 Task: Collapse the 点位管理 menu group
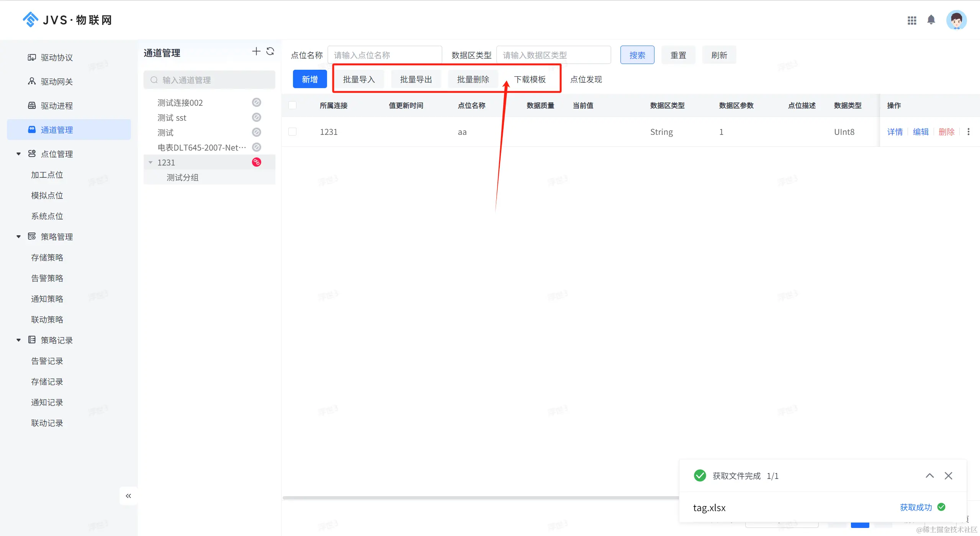pyautogui.click(x=18, y=154)
